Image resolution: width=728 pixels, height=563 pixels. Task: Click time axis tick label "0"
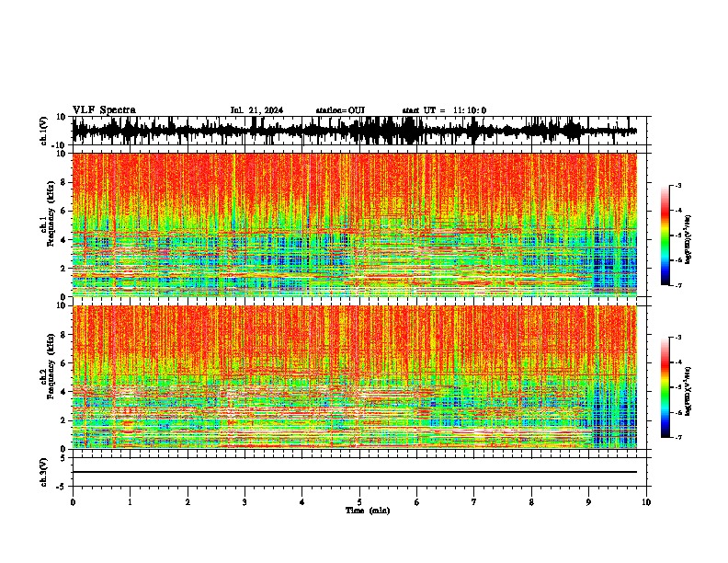tap(73, 502)
